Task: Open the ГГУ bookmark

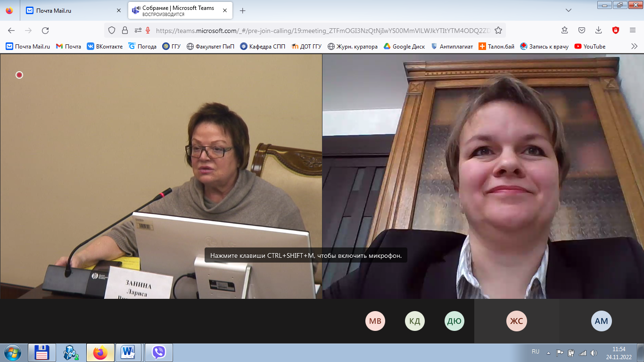Action: (172, 46)
